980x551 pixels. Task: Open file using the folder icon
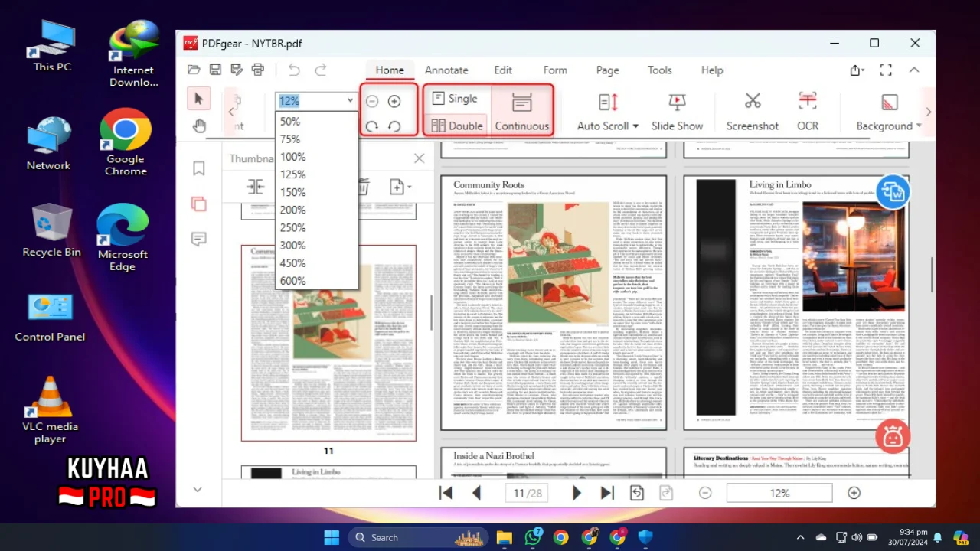[x=194, y=70]
